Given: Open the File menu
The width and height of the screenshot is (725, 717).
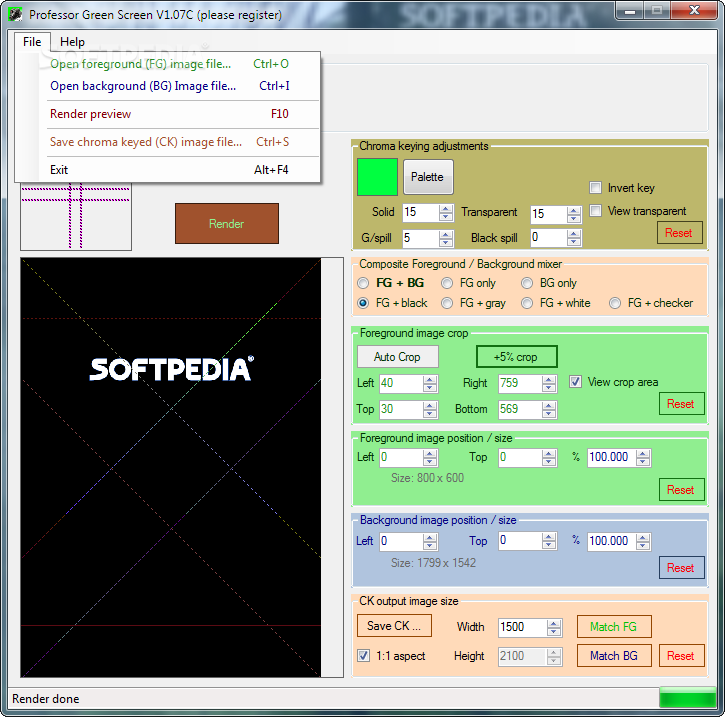Looking at the screenshot, I should tap(32, 42).
